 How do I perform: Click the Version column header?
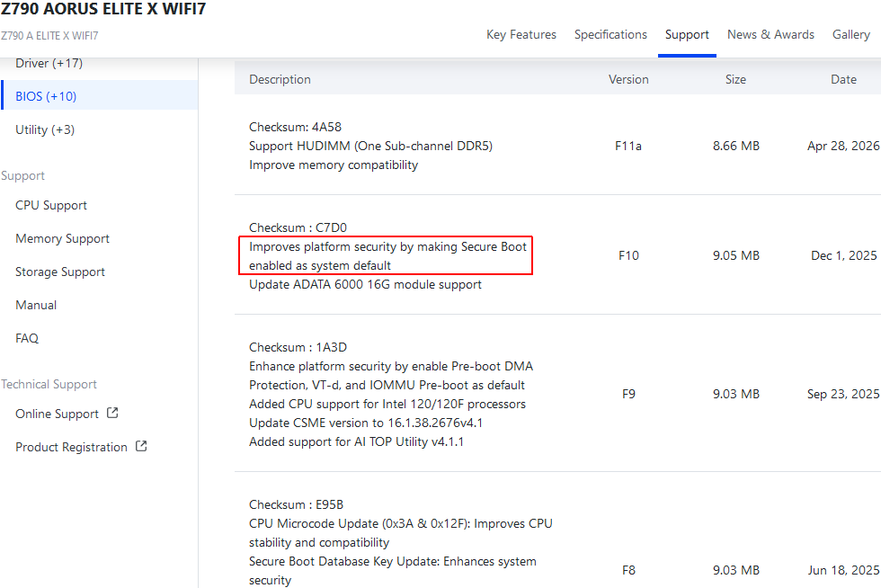tap(628, 79)
